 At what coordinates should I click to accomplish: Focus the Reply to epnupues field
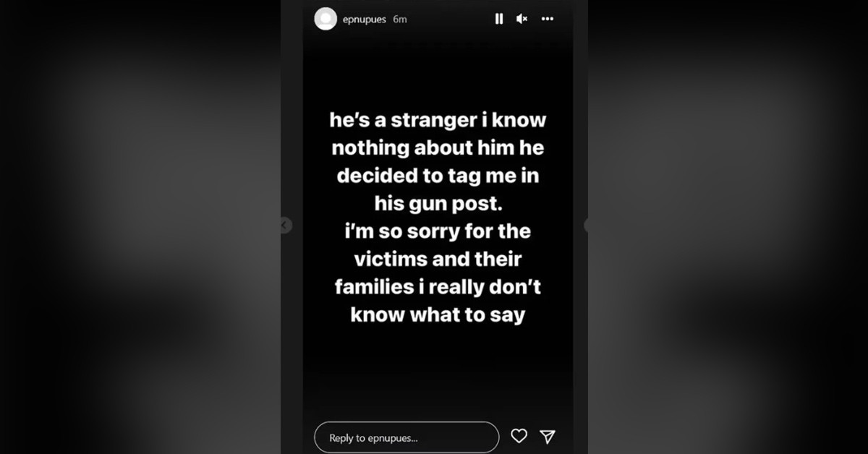coord(407,437)
